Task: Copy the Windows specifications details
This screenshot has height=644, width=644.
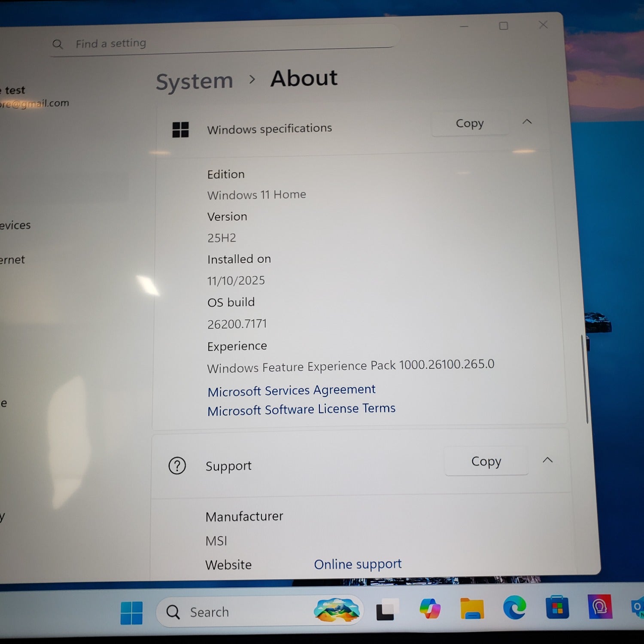Action: pyautogui.click(x=470, y=124)
